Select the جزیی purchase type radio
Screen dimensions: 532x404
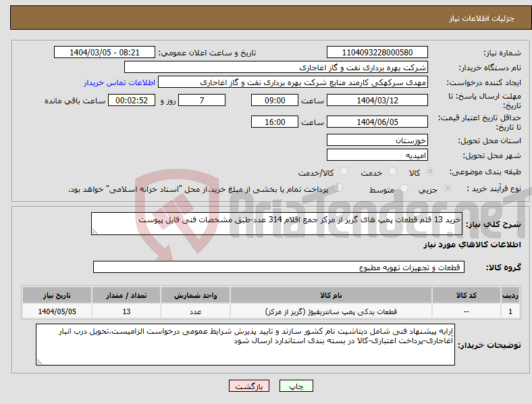tap(448, 188)
